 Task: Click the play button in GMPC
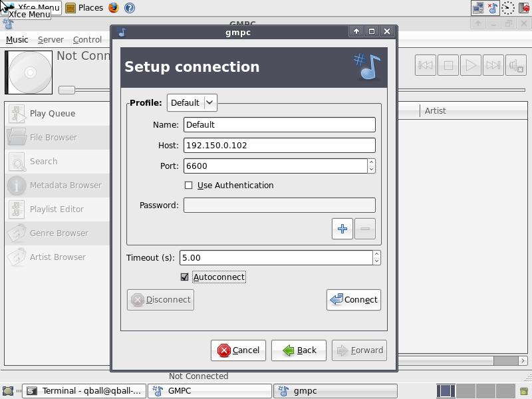(471, 65)
